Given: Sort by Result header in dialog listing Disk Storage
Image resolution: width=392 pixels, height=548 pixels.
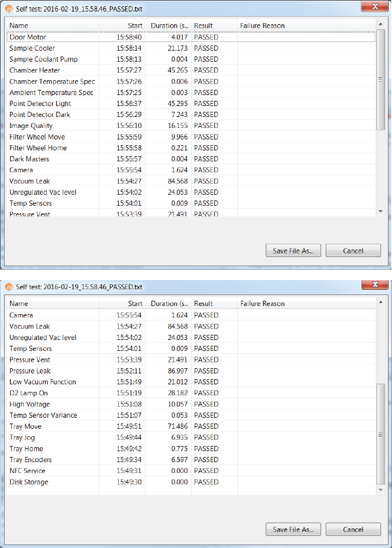Looking at the screenshot, I should [214, 303].
